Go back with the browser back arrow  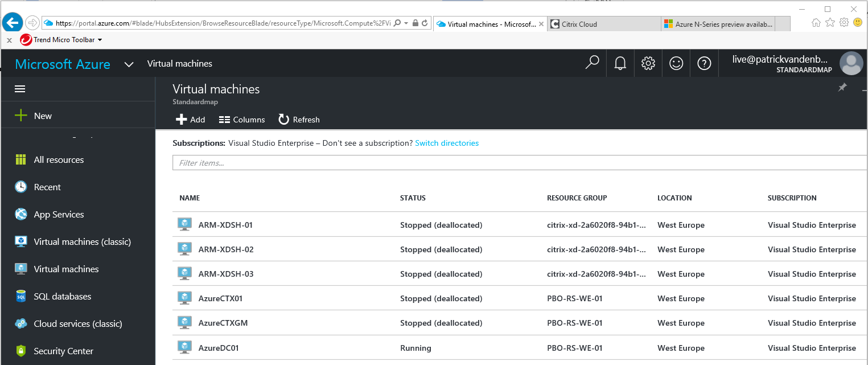click(13, 22)
